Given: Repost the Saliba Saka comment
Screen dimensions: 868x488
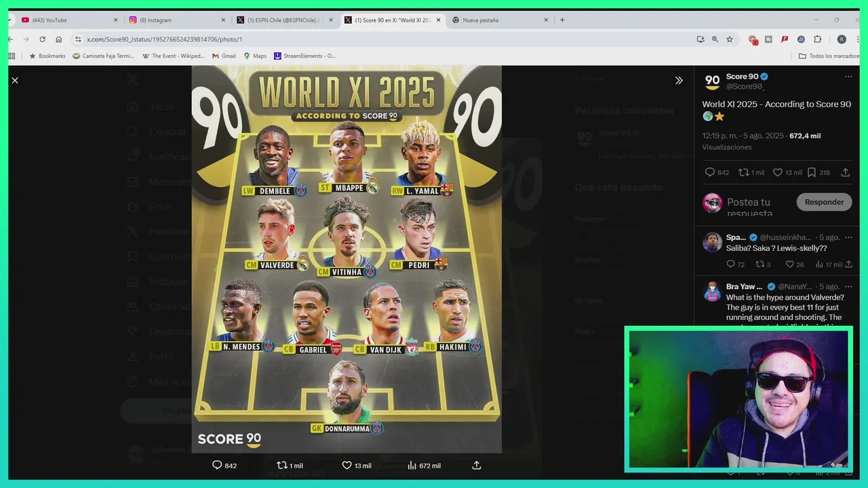Looking at the screenshot, I should [763, 264].
